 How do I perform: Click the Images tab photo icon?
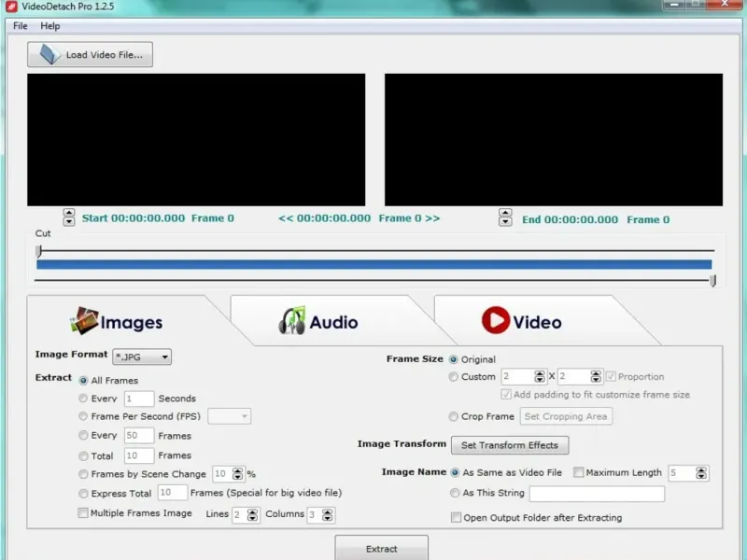84,320
